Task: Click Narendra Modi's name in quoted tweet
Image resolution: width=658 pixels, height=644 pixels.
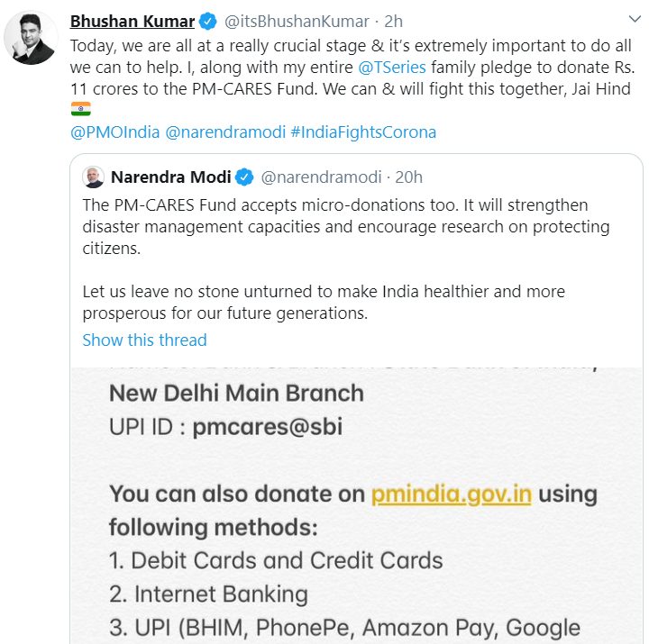Action: point(171,177)
